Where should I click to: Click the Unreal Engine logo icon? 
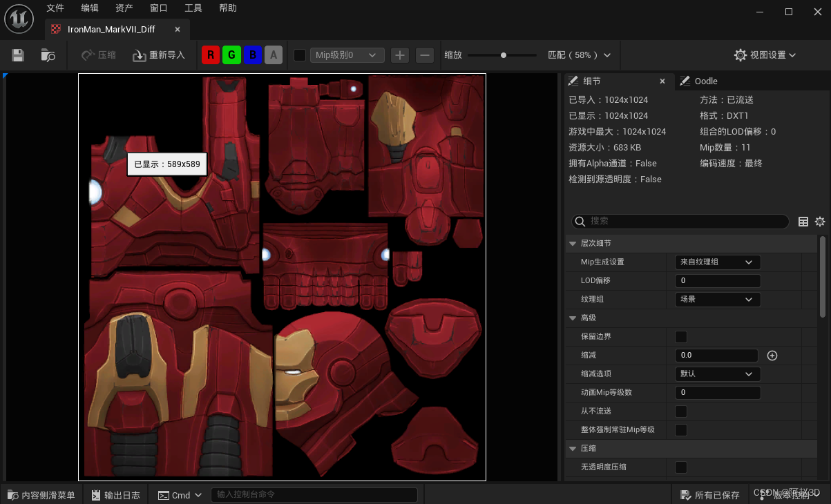(19, 19)
